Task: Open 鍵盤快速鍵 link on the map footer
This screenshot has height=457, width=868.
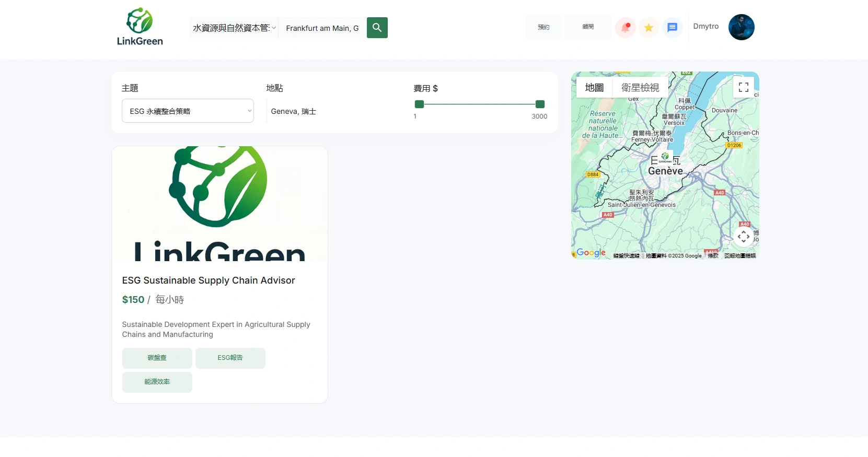Action: tap(626, 256)
